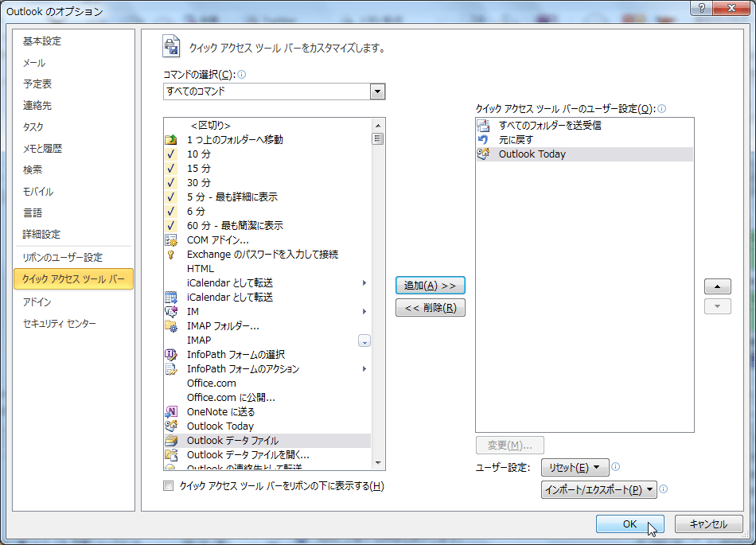
Task: Click the InfoPath フォームの選択 icon
Action: point(171,355)
